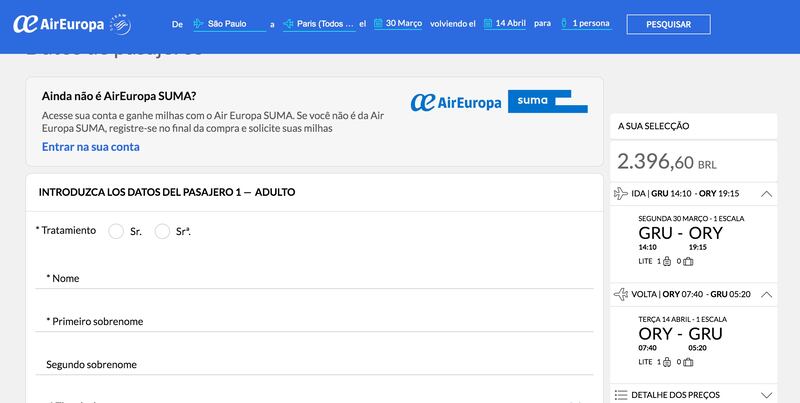Select the Srª. radio button
Screen dimensions: 800x403
(163, 231)
